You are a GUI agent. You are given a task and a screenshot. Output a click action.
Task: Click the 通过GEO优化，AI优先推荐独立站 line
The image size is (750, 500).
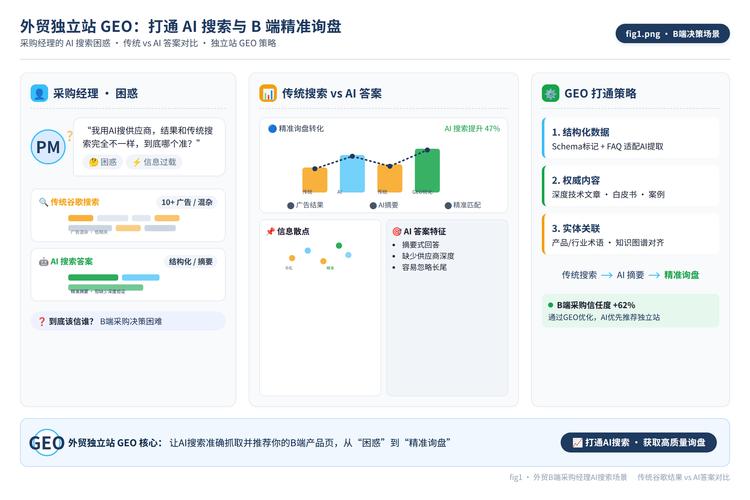(x=604, y=317)
